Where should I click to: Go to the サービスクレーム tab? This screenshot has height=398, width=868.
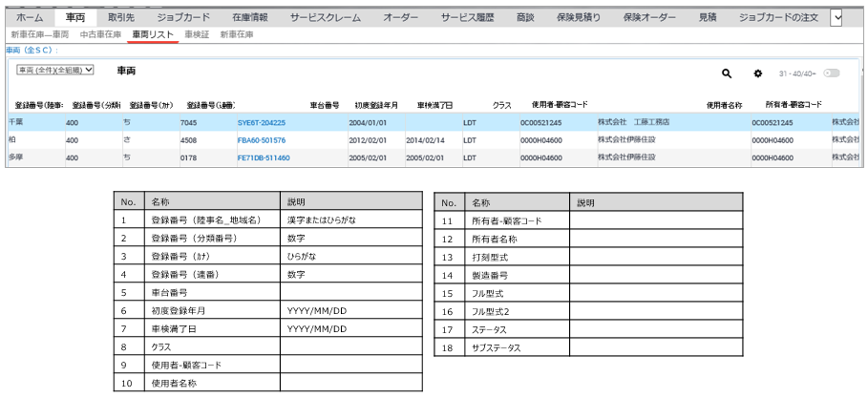click(328, 17)
